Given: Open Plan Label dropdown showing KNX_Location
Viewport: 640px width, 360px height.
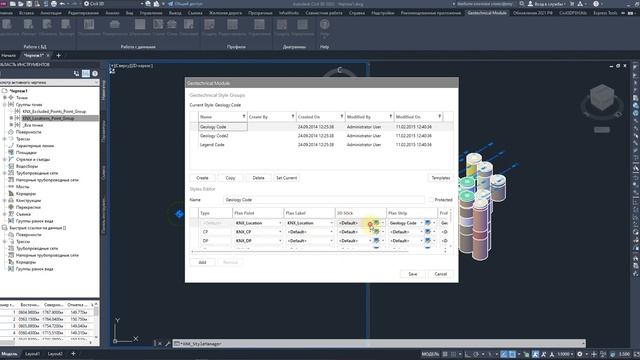Looking at the screenshot, I should click(331, 223).
